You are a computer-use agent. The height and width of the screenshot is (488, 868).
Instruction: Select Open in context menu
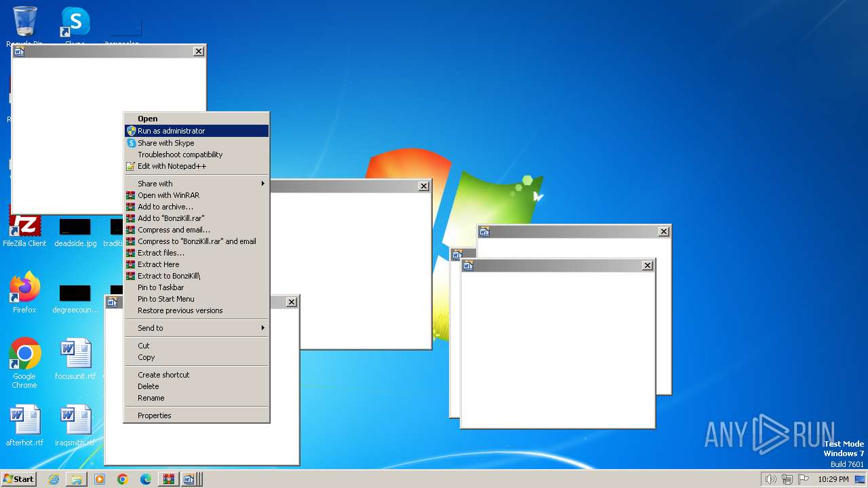click(197, 119)
